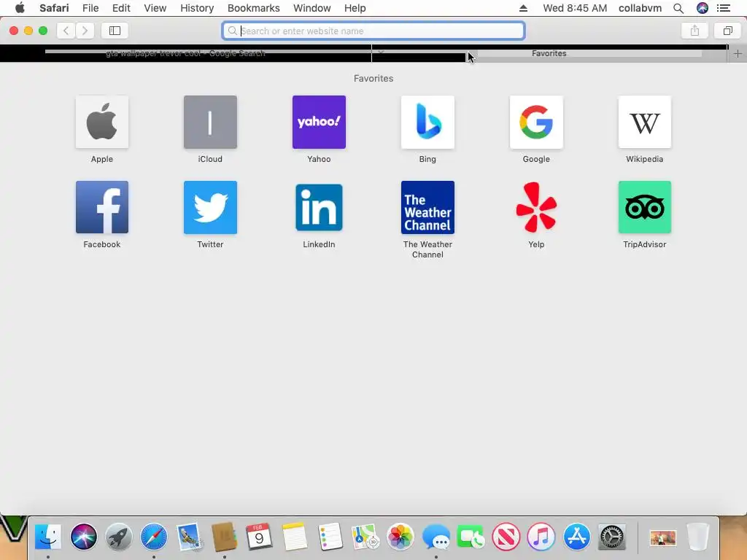
Task: Open the History menu
Action: (197, 8)
